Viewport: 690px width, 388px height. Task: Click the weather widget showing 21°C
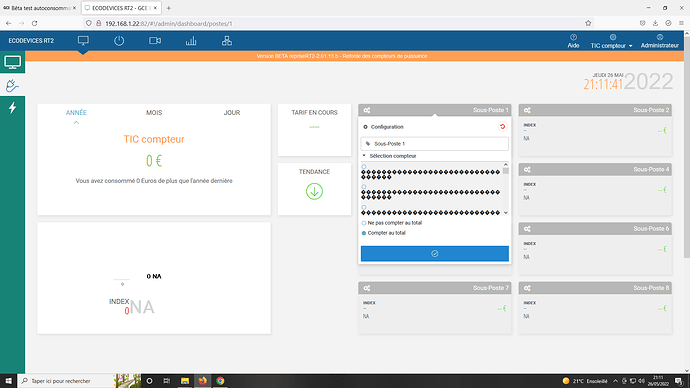click(x=585, y=381)
